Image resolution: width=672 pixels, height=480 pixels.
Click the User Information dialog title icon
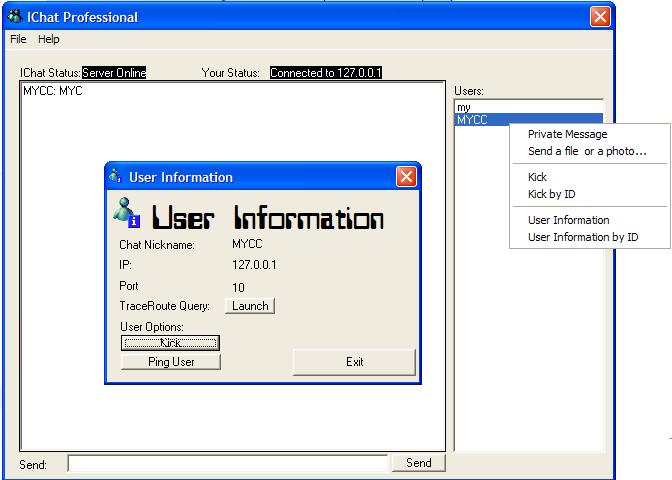[x=115, y=177]
